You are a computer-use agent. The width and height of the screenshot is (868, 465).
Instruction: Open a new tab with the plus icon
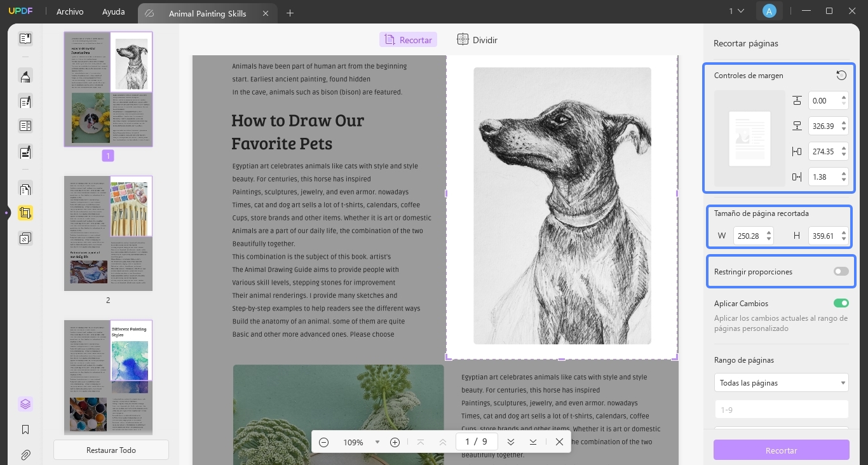290,13
